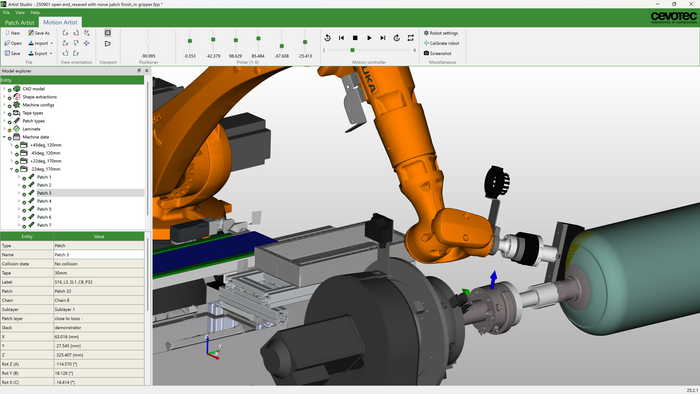Select the Motion Artist tab
Image resolution: width=700 pixels, height=394 pixels.
60,22
